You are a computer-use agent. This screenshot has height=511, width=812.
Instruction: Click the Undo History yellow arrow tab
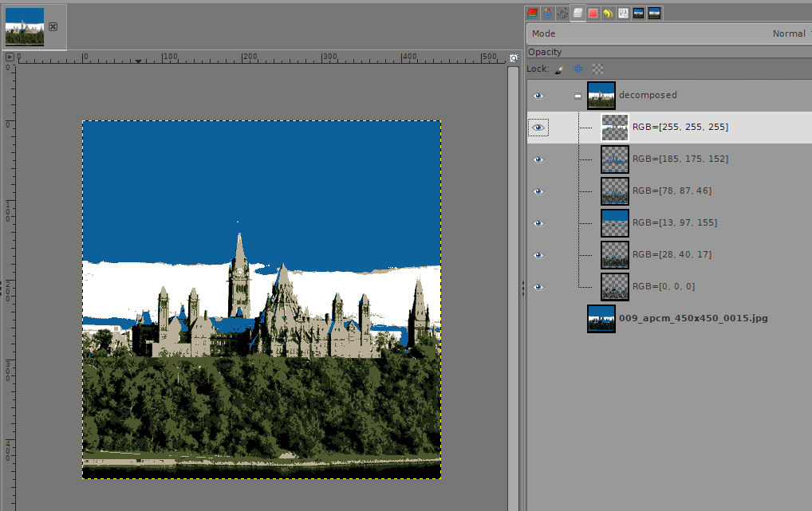[x=608, y=14]
